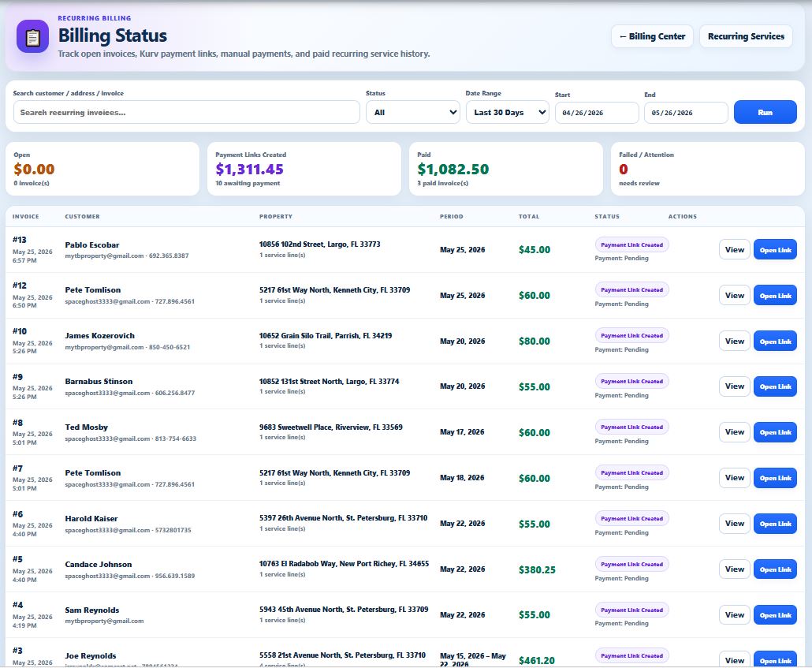Select customer name Joe Reynolds
This screenshot has height=668, width=812.
tap(91, 656)
